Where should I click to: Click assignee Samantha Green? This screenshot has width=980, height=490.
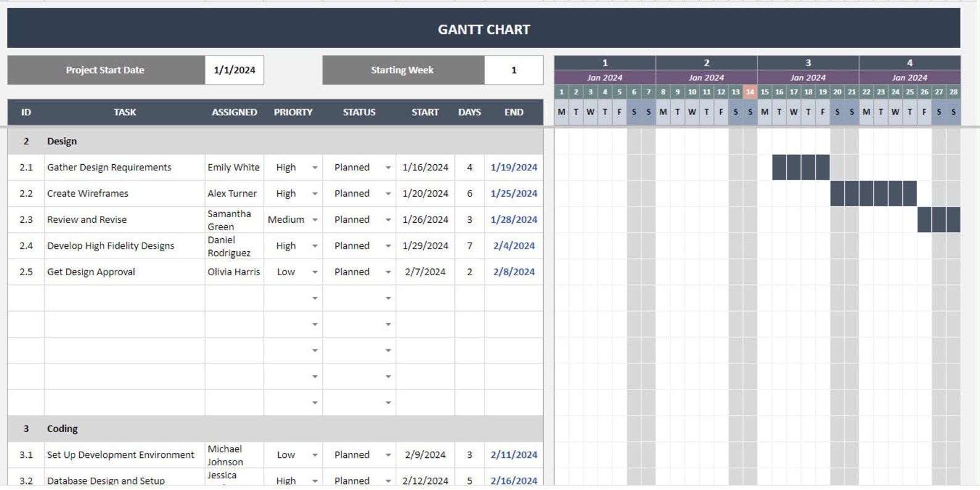pyautogui.click(x=235, y=220)
